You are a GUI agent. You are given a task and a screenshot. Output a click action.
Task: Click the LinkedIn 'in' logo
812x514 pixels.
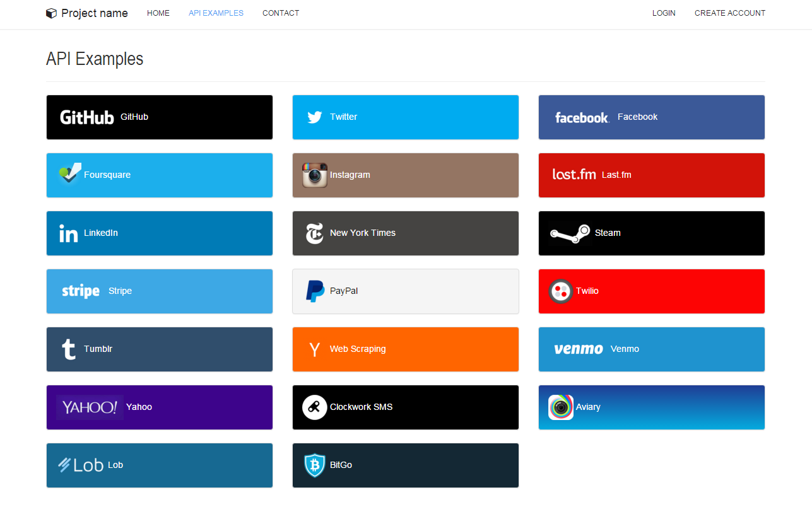click(68, 233)
